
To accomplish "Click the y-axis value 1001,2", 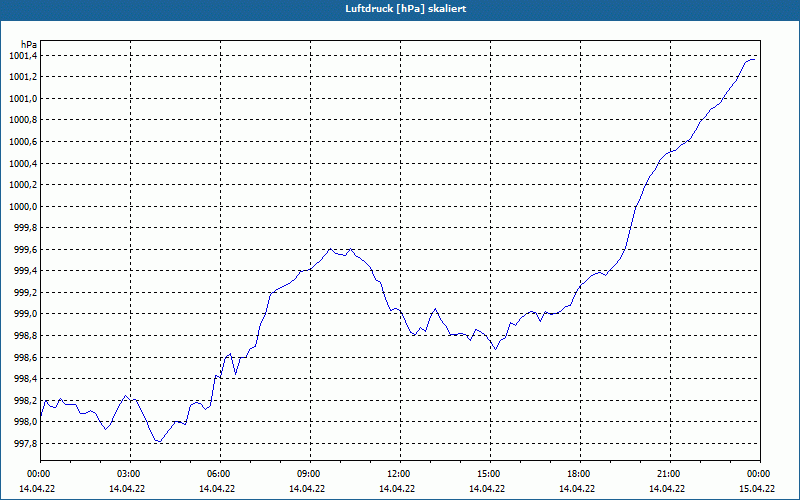I will [23, 77].
